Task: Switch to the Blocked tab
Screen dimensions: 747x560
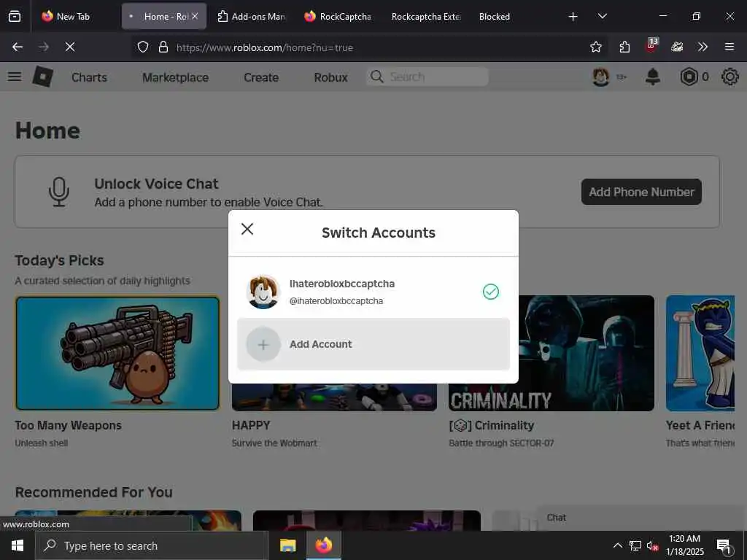Action: pyautogui.click(x=495, y=16)
